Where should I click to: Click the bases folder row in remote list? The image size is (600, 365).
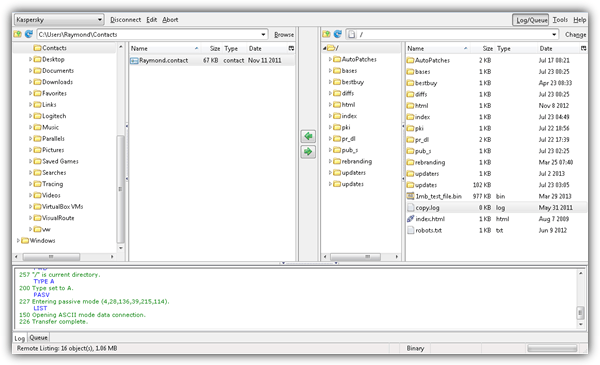point(496,72)
